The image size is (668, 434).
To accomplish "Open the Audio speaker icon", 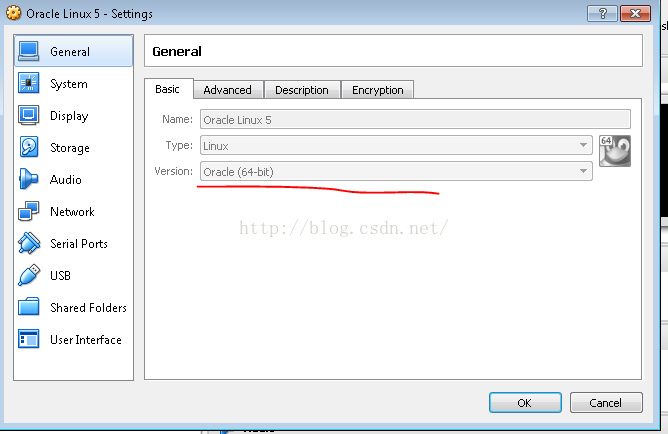I will 29,179.
